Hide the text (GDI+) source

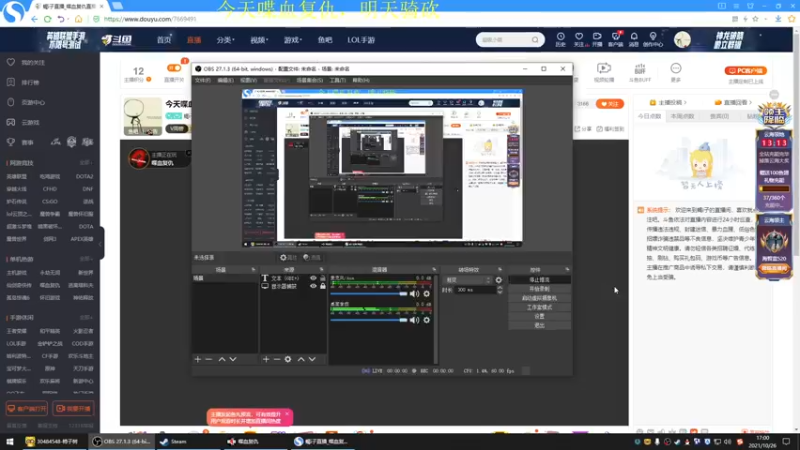(x=313, y=278)
